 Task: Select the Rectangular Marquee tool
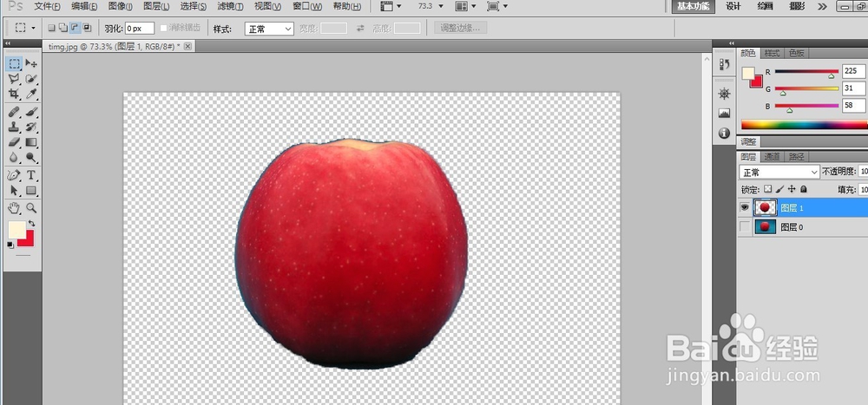(15, 63)
